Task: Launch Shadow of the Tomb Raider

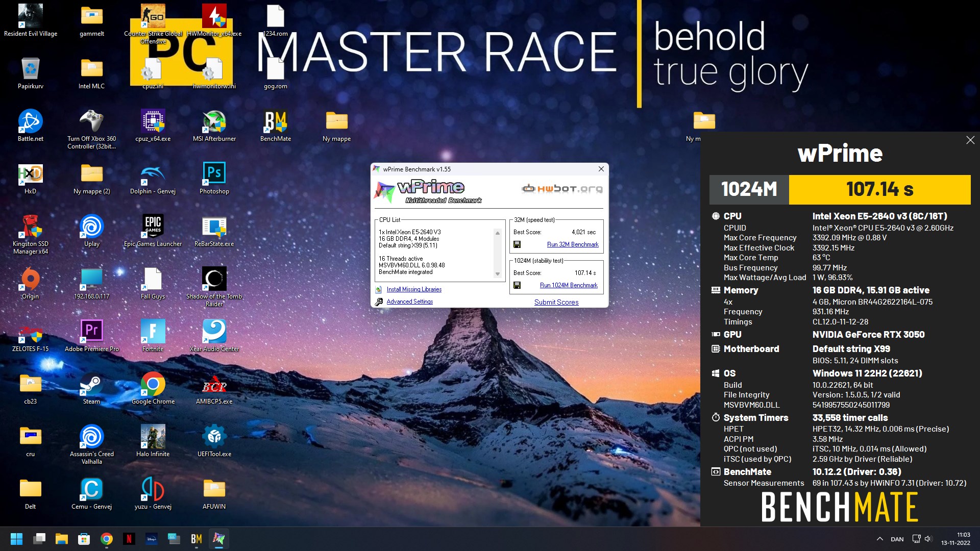Action: point(214,287)
